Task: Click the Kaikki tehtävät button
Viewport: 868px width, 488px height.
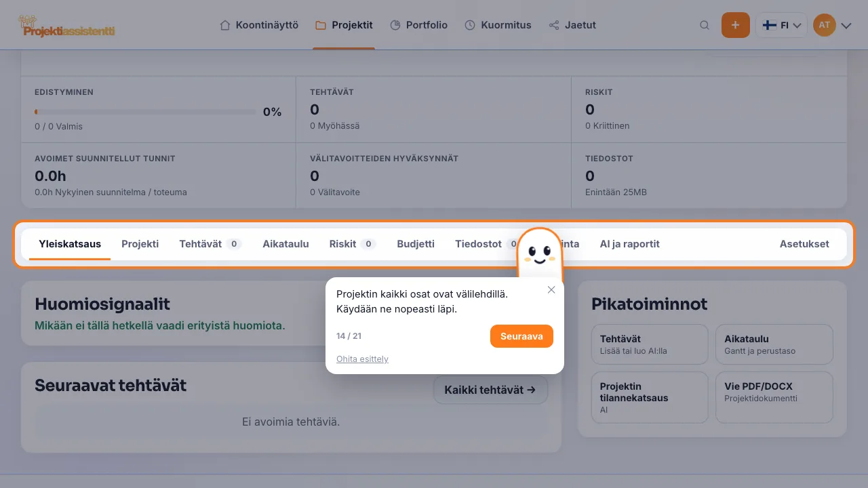Action: pos(490,390)
